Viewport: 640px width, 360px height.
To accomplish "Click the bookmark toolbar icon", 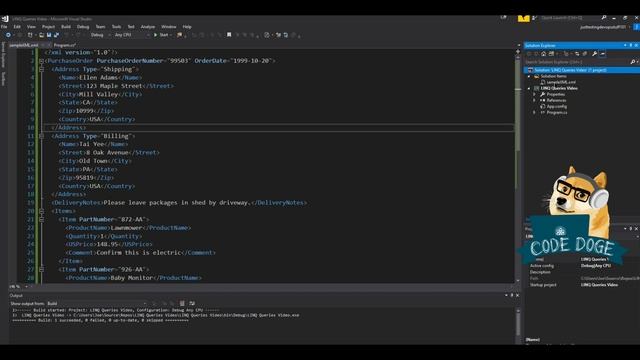I will point(229,35).
